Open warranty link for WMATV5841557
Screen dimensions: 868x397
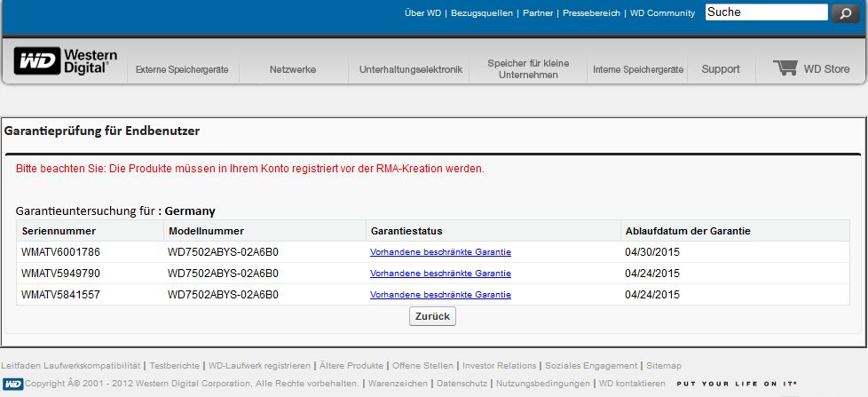[x=440, y=295]
